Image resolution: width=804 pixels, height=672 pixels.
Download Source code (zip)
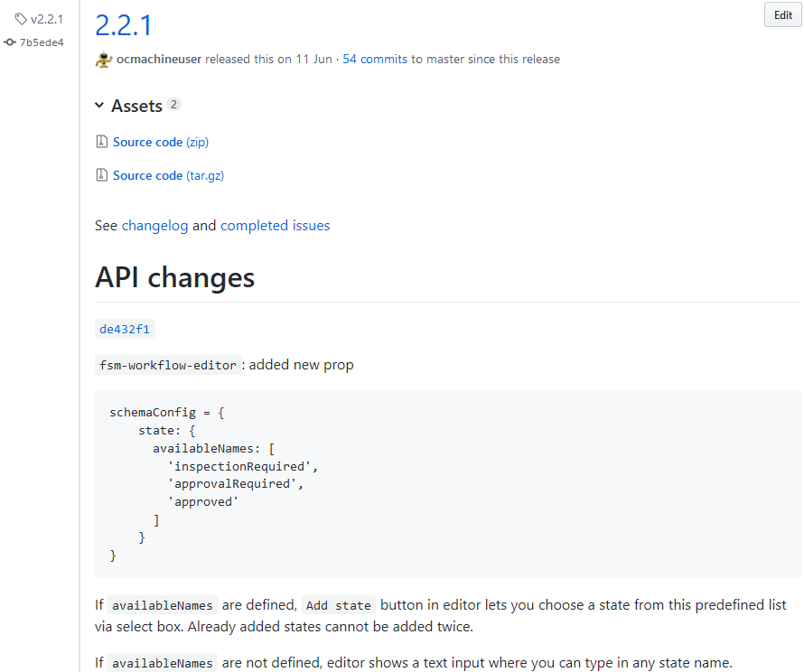point(160,142)
